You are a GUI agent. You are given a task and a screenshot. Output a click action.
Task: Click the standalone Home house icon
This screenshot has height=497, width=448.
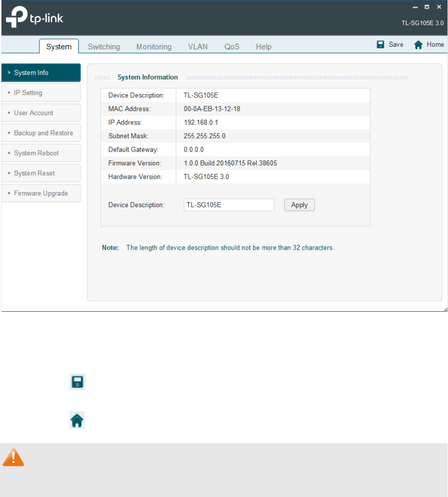coord(77,420)
